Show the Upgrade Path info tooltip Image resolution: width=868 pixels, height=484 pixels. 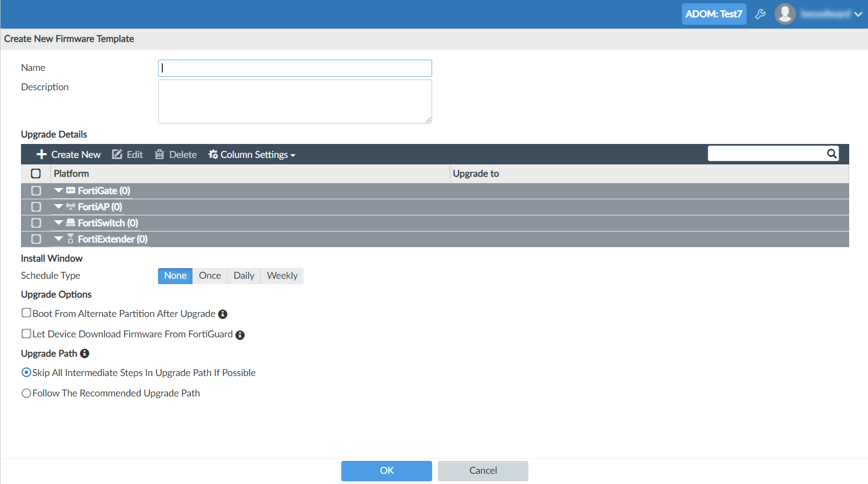pos(84,353)
